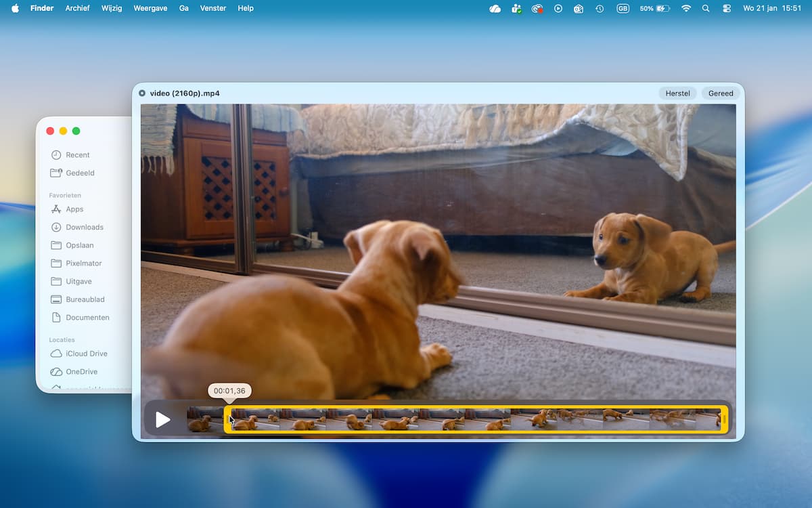Click the left yellow trim handle
812x508 pixels.
click(x=227, y=420)
